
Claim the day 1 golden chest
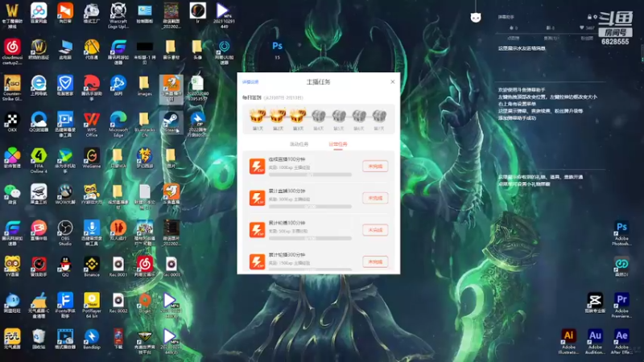tap(258, 116)
